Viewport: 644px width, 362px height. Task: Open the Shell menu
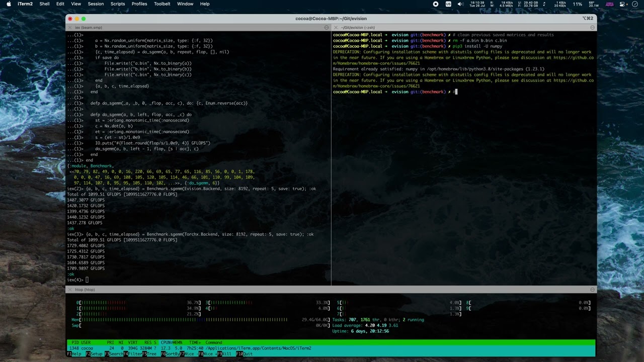pyautogui.click(x=44, y=4)
